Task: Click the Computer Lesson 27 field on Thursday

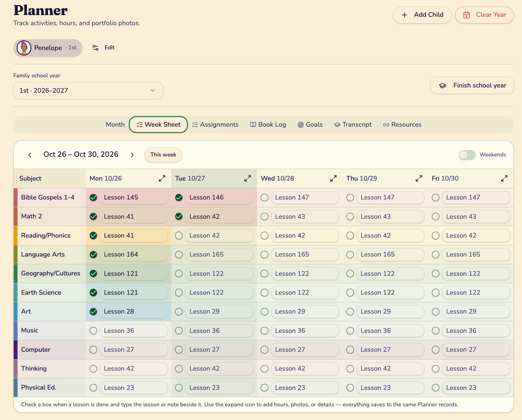Action: pyautogui.click(x=390, y=350)
